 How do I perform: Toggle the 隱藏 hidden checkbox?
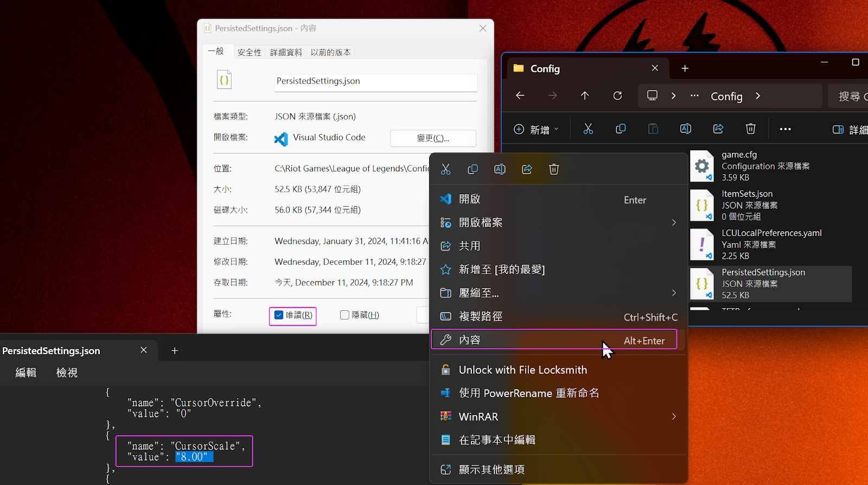click(344, 315)
